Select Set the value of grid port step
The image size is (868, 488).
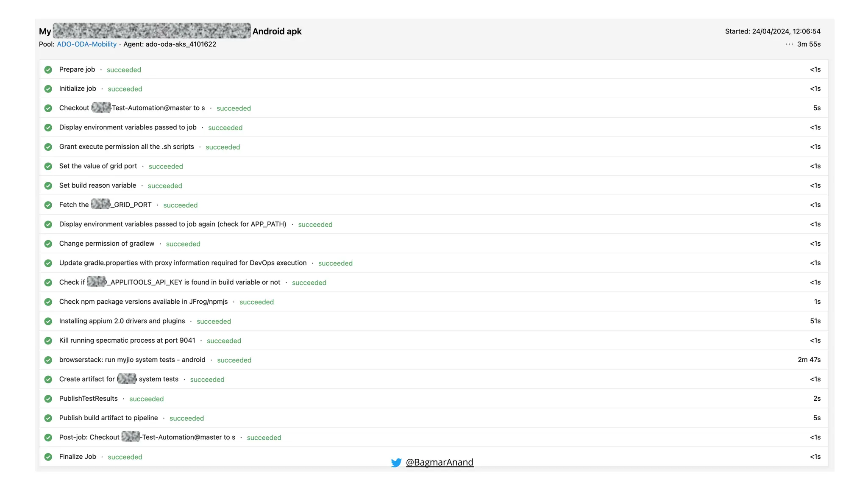click(98, 166)
